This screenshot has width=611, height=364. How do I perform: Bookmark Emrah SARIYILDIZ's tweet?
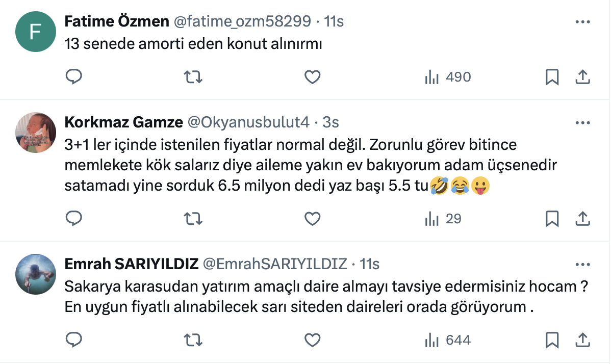coord(552,340)
